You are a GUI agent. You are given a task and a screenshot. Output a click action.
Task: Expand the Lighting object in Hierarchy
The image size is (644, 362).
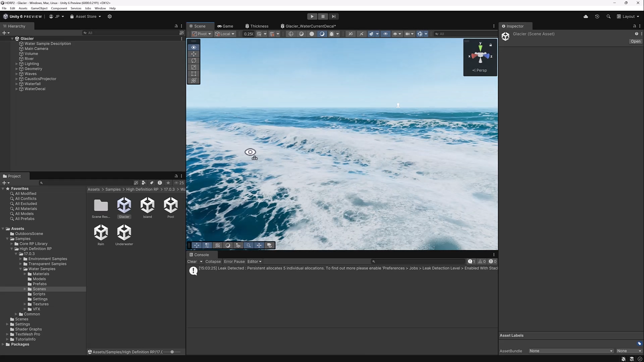click(16, 64)
